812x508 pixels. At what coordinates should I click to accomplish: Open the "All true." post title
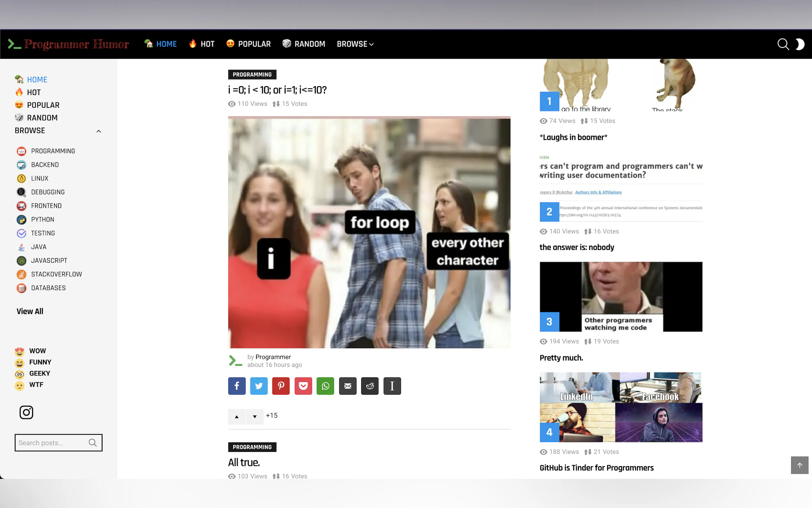click(244, 462)
